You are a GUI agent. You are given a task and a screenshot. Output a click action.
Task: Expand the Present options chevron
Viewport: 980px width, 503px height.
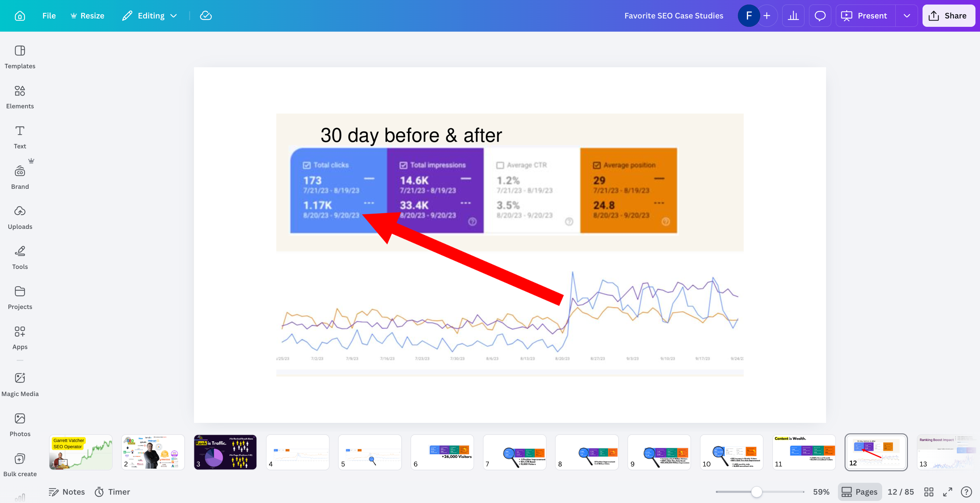coord(907,16)
